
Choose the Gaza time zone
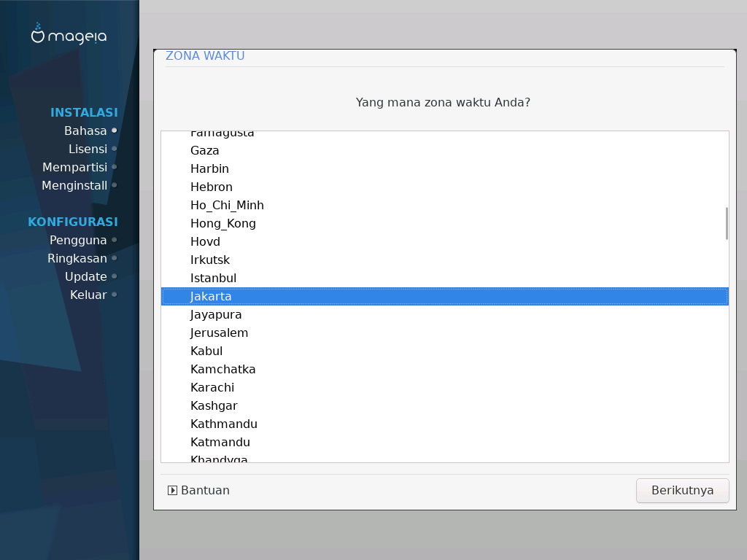(205, 151)
